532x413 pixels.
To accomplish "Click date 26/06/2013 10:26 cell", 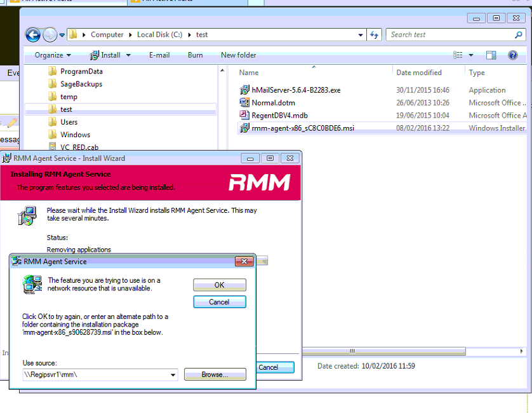I will coord(422,102).
